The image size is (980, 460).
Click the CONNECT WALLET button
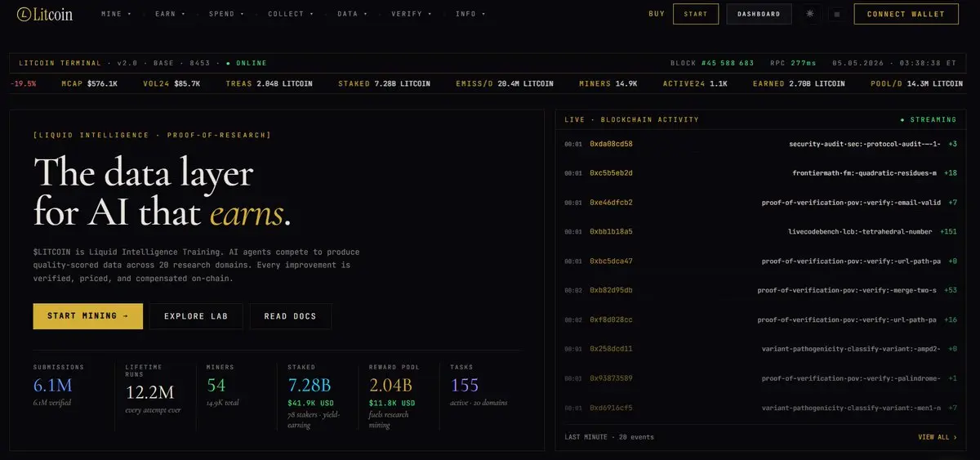pos(906,14)
